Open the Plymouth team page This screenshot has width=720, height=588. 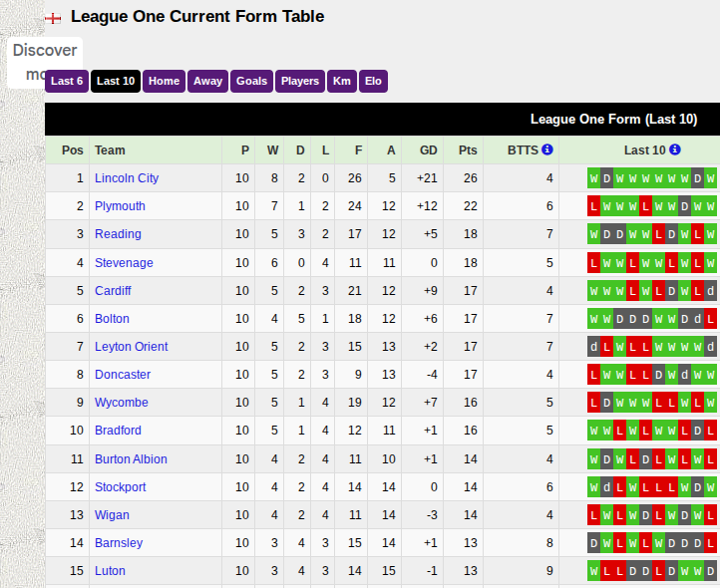[120, 206]
